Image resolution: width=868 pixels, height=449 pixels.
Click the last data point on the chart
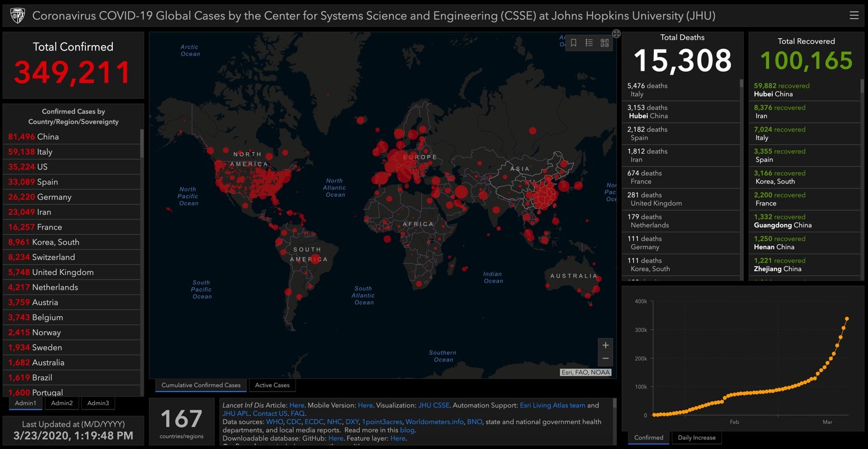click(x=847, y=319)
